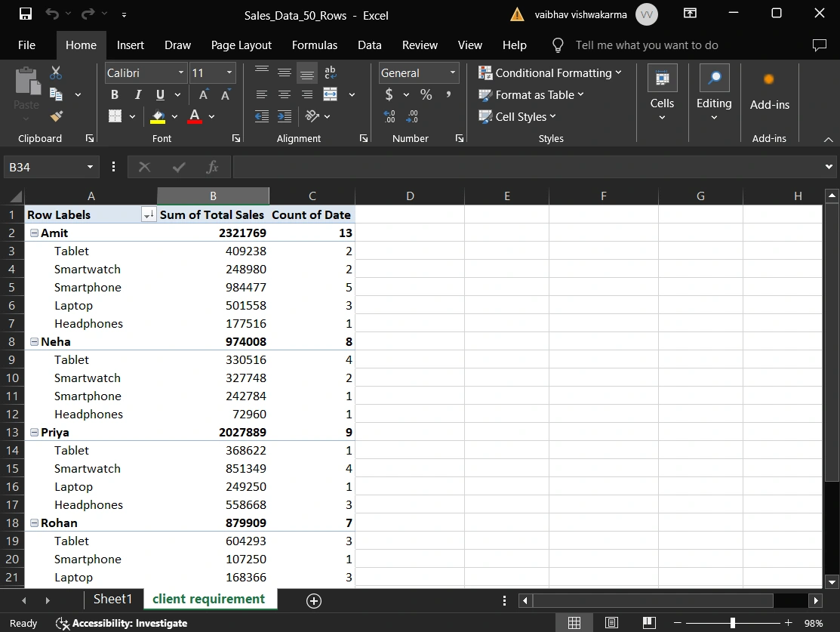Open the Insert ribbon tab

coord(130,45)
